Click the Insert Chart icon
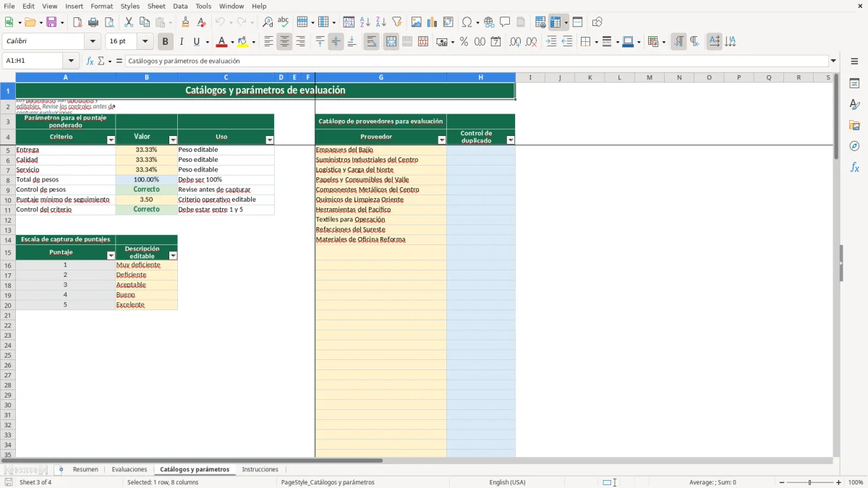The image size is (868, 488). coord(433,22)
